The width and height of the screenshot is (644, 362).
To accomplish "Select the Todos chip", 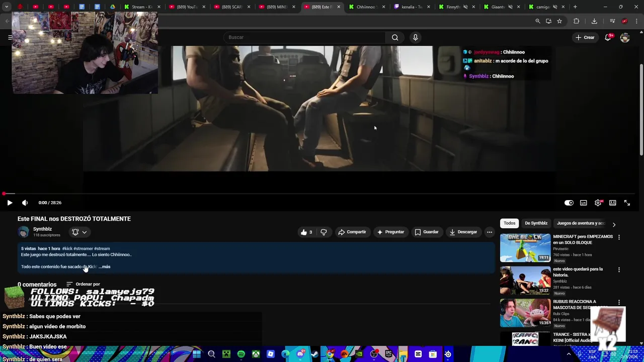I will [x=510, y=223].
